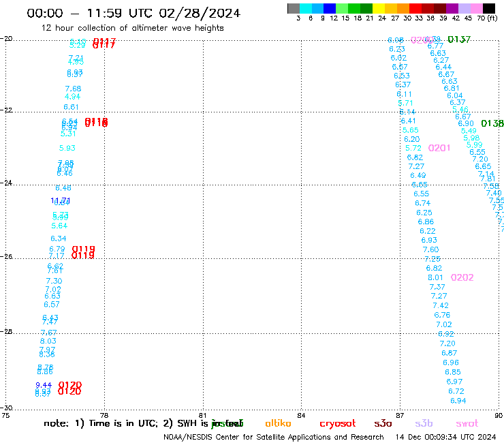Click the 6.11 wave height value
This screenshot has height=443, width=504.
(404, 94)
